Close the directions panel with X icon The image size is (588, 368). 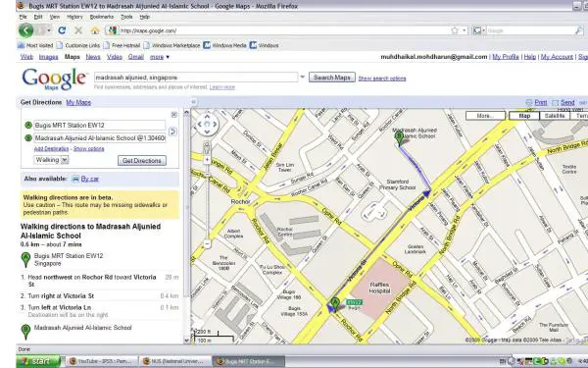point(174,115)
